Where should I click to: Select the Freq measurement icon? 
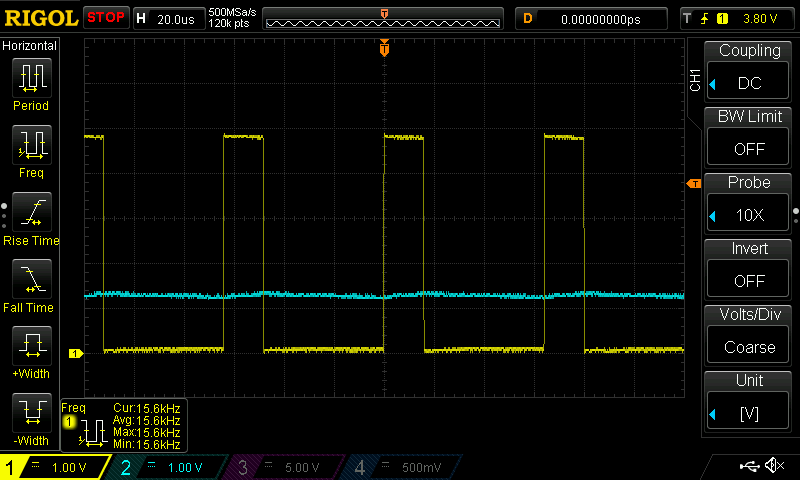pyautogui.click(x=32, y=145)
